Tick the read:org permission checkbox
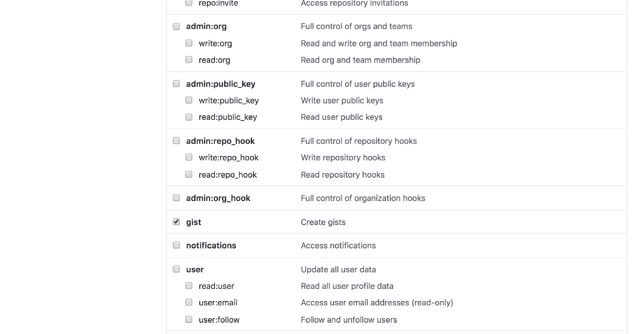This screenshot has height=334, width=644. (x=189, y=60)
